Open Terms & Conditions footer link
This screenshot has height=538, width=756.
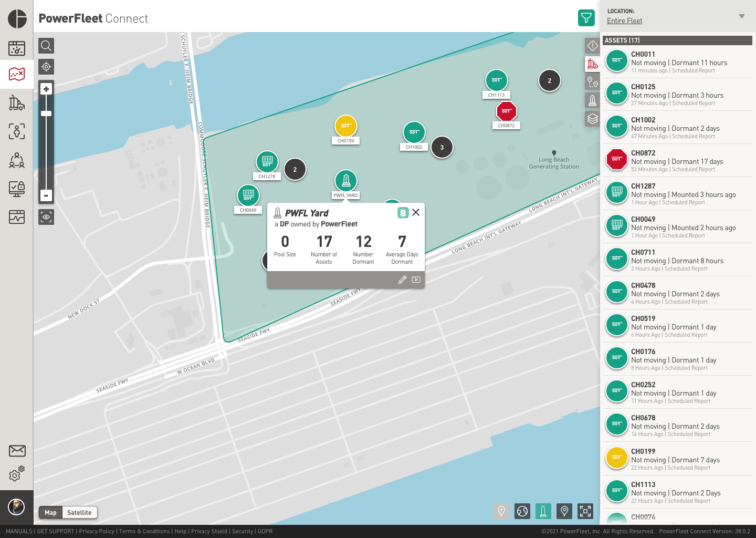pyautogui.click(x=144, y=531)
